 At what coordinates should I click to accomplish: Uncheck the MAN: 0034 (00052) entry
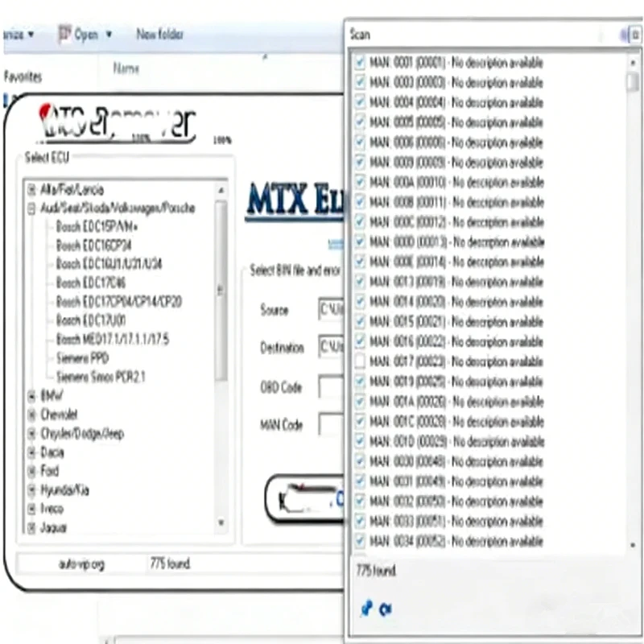[x=360, y=541]
